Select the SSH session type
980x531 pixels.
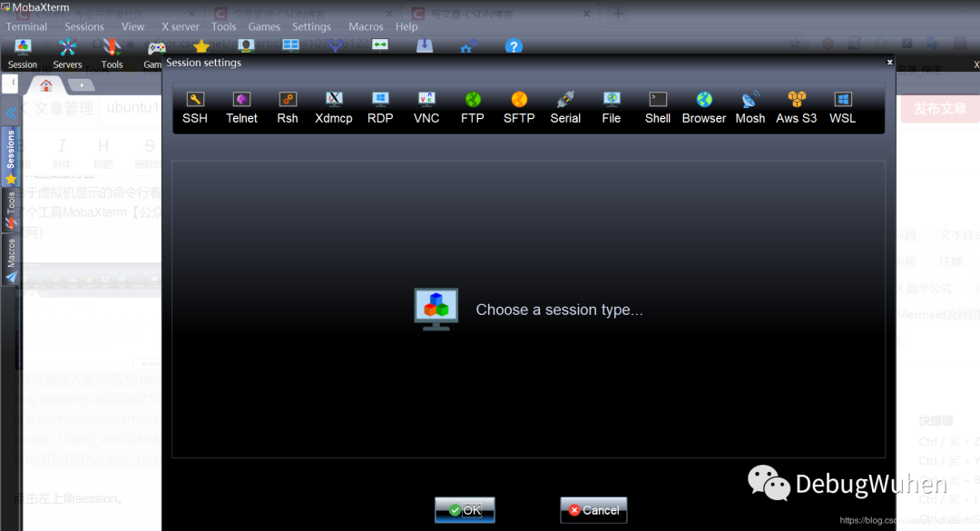click(195, 108)
